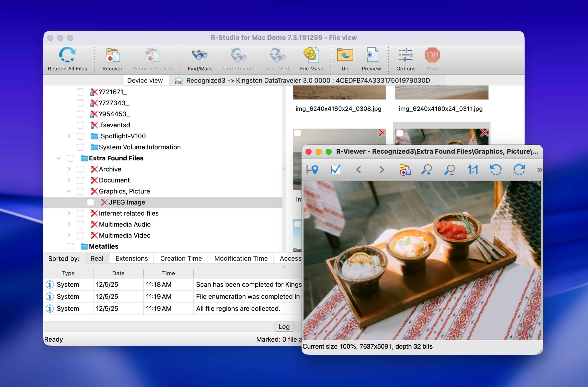This screenshot has width=588, height=387.
Task: Click info icon of 11:18 AM log row
Action: 50,284
